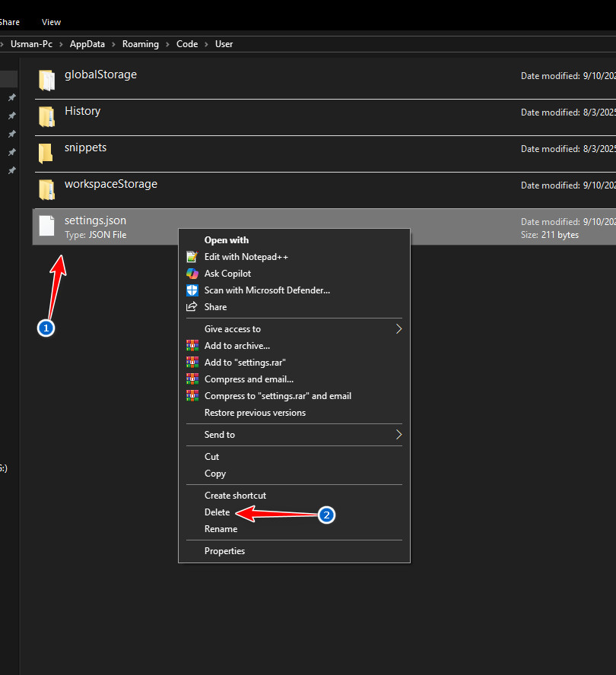
Task: Click WinRAR icon beside Compress and email
Action: (x=192, y=379)
